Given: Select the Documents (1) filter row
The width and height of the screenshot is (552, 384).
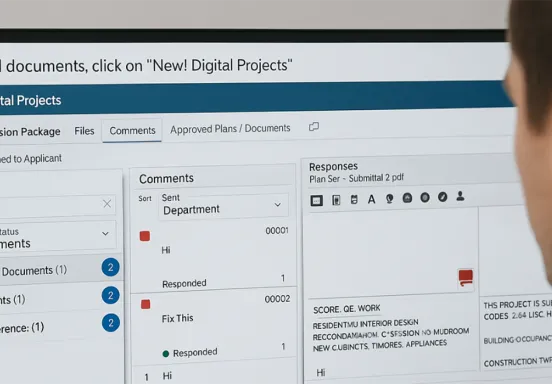Looking at the screenshot, I should (61, 268).
